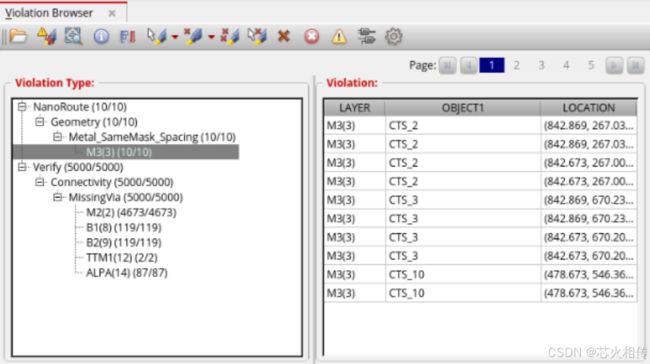Image resolution: width=650 pixels, height=364 pixels.
Task: Select first CTS_3 violation row
Action: 480,200
